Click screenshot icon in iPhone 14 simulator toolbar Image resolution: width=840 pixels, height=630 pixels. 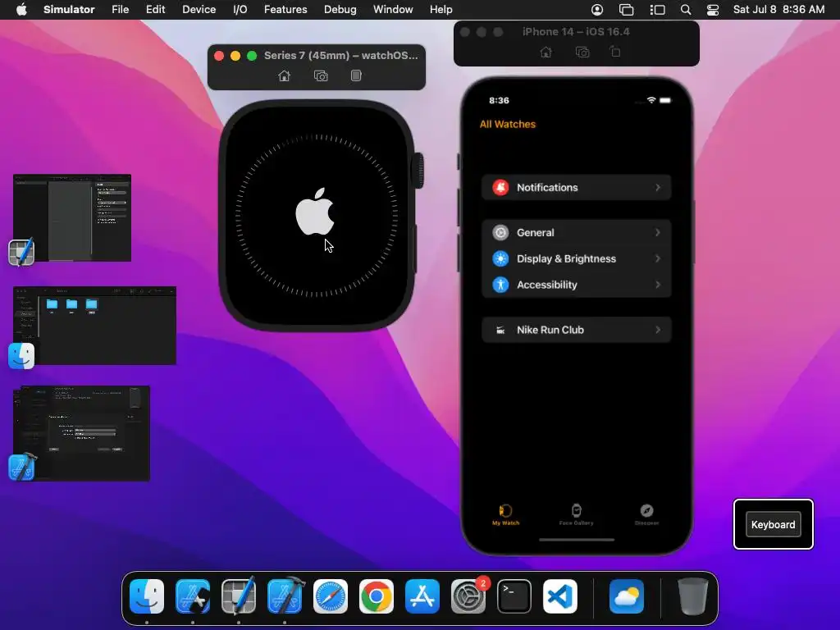click(582, 52)
